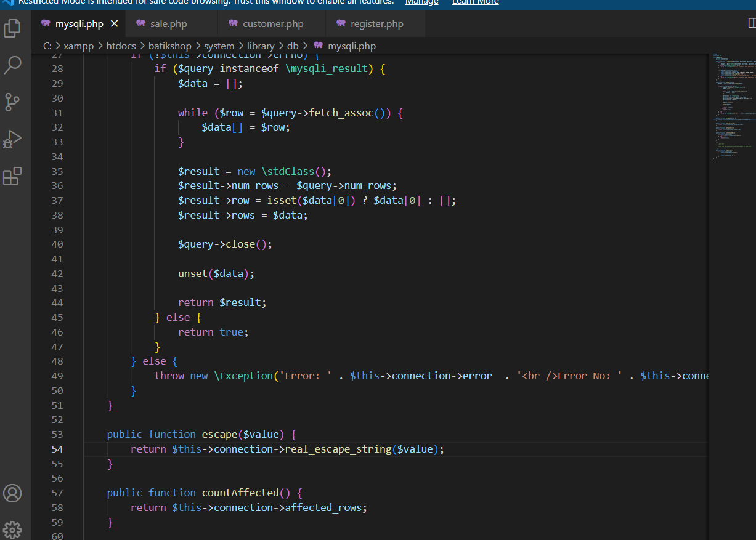Click unset($data) on line 42
Viewport: 756px width, 540px height.
213,273
